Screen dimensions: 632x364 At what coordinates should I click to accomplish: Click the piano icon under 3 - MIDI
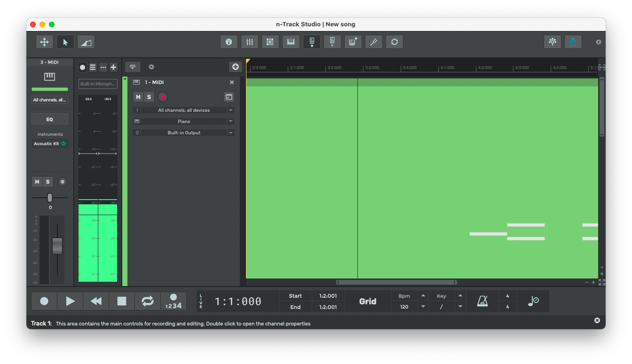[49, 77]
